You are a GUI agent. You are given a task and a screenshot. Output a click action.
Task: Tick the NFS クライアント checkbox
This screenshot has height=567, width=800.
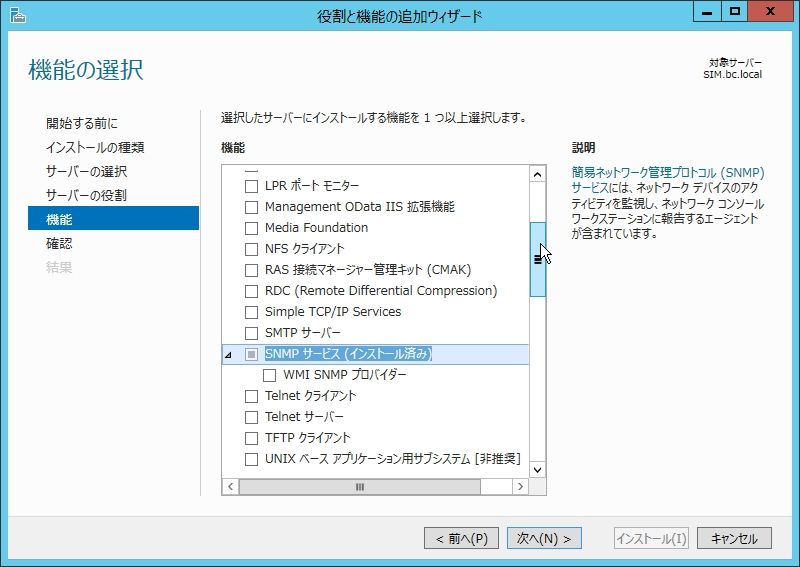coord(252,249)
